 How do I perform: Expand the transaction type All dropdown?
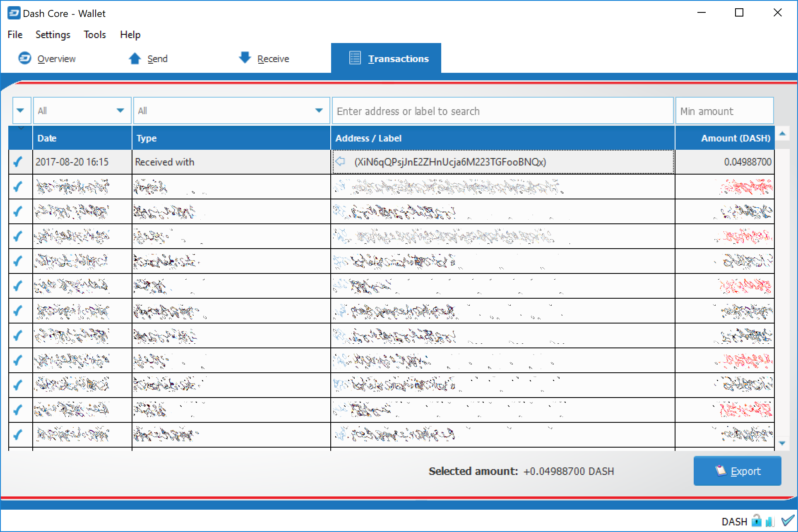(x=231, y=110)
